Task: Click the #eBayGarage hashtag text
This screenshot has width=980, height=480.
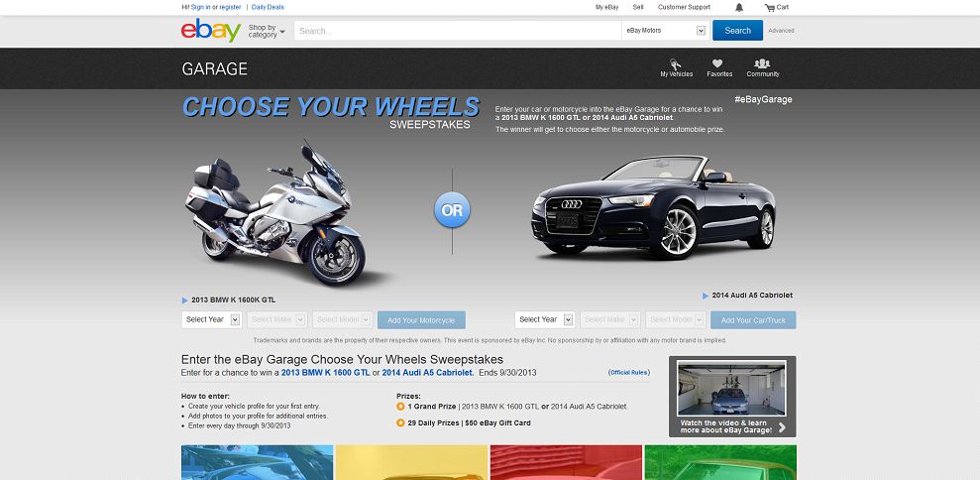Action: click(x=763, y=99)
